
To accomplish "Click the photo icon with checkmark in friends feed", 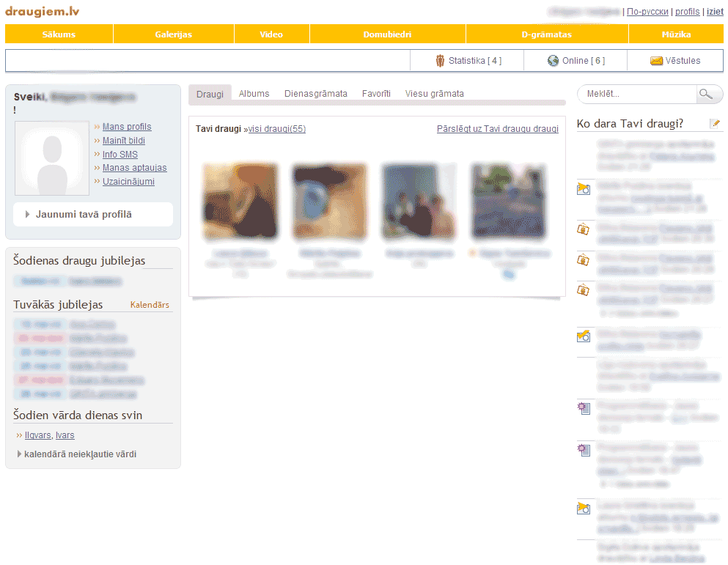I will pos(583,336).
